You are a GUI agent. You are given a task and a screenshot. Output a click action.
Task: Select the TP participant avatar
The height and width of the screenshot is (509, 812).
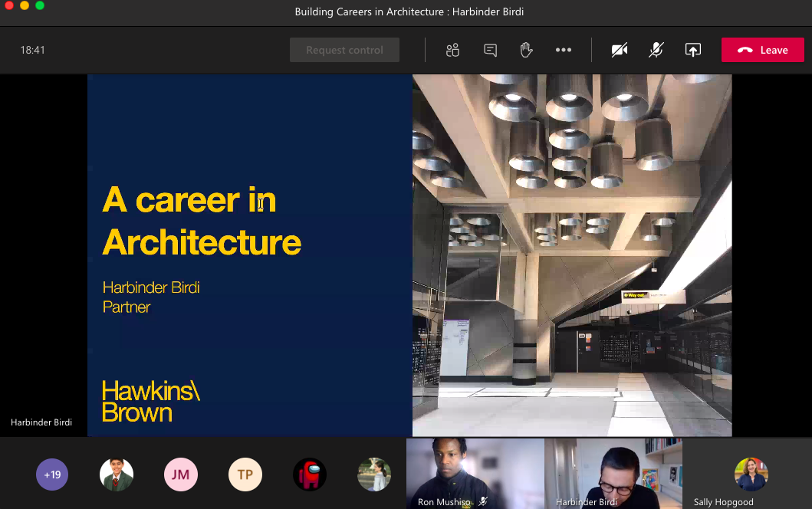245,475
